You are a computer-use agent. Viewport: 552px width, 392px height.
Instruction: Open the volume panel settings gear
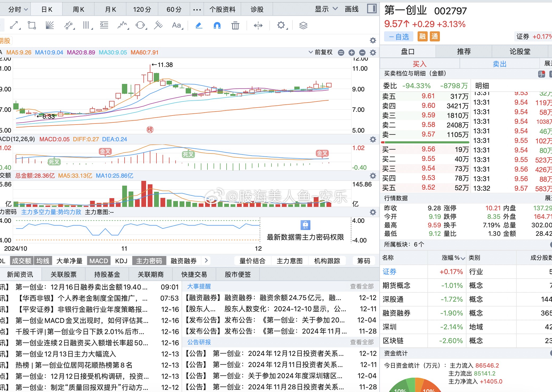pos(373,176)
